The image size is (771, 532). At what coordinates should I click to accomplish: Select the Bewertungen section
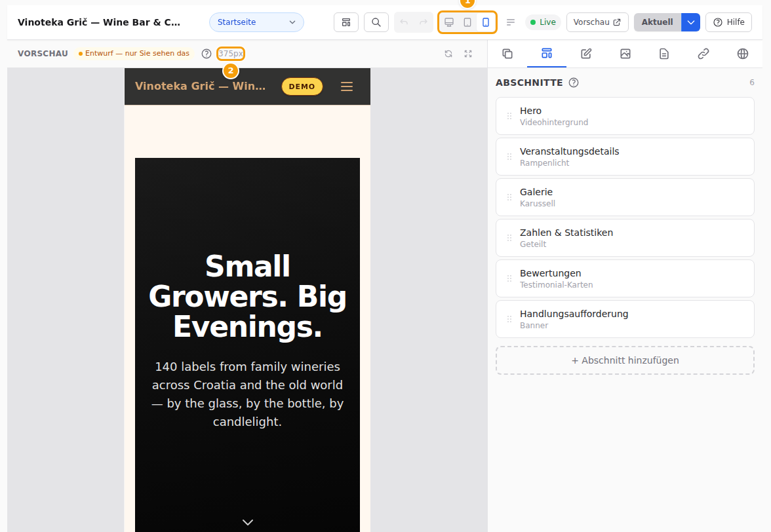(x=625, y=278)
